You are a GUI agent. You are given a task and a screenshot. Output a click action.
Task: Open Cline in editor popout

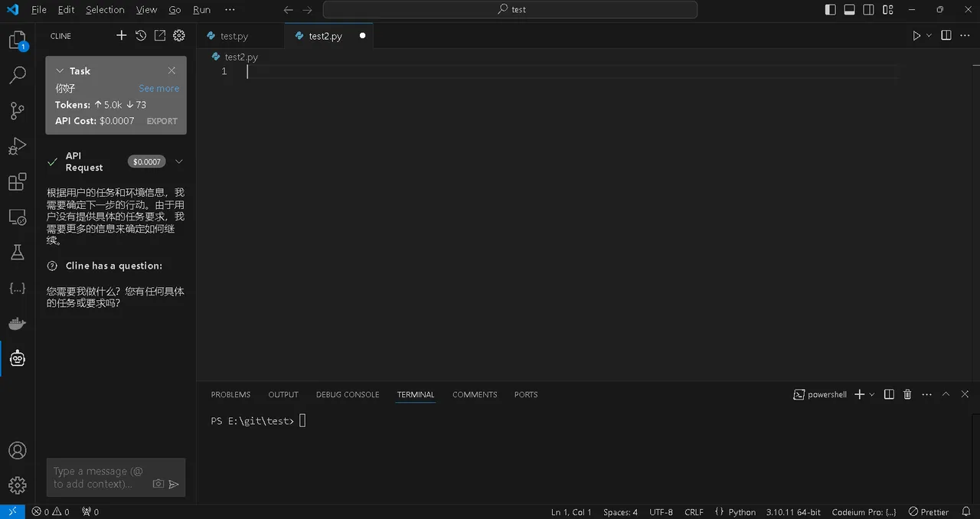point(160,35)
